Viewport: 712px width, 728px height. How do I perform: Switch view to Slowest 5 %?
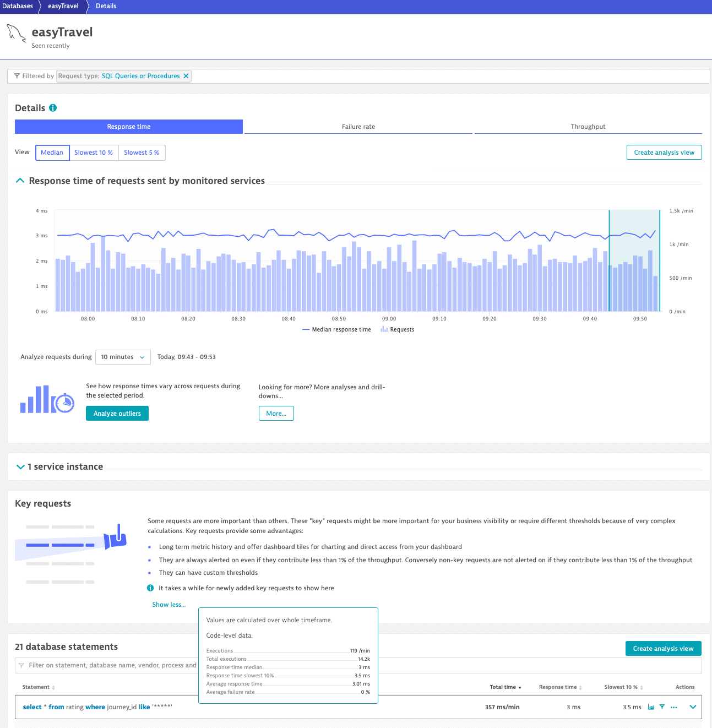point(142,153)
